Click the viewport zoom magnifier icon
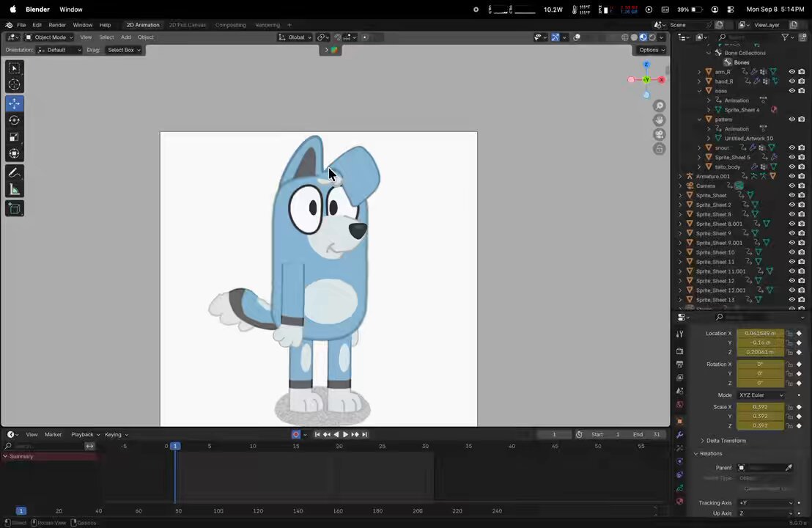This screenshot has width=812, height=528. click(660, 106)
